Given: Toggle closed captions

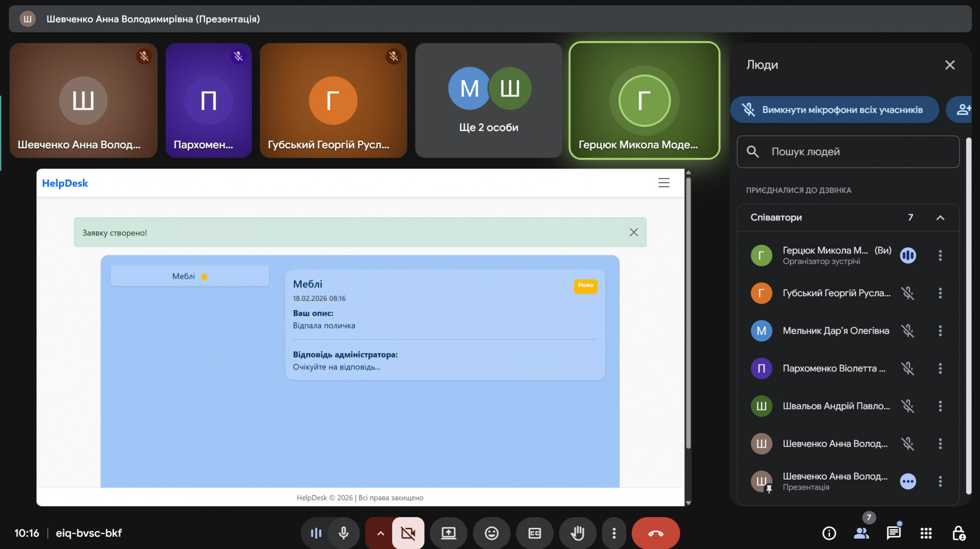Looking at the screenshot, I should [x=535, y=533].
